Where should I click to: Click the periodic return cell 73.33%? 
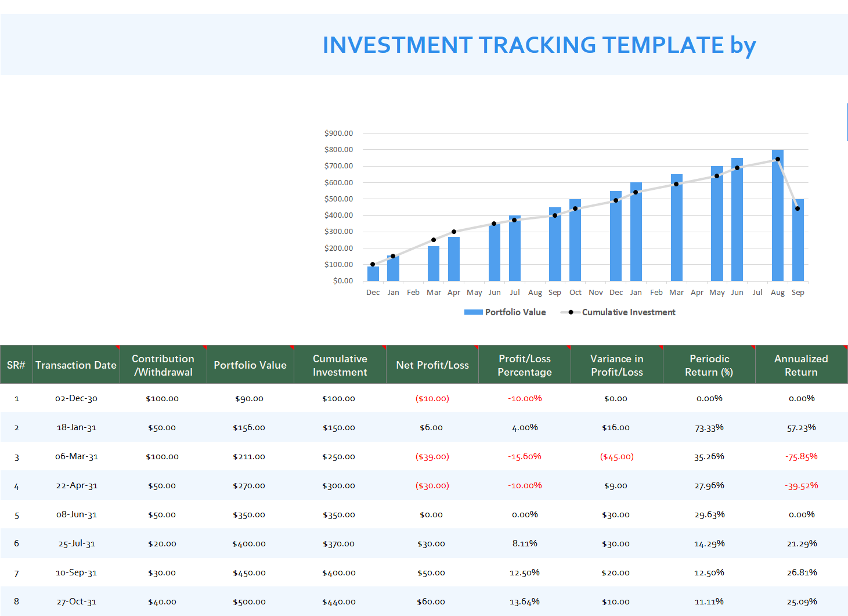click(709, 427)
